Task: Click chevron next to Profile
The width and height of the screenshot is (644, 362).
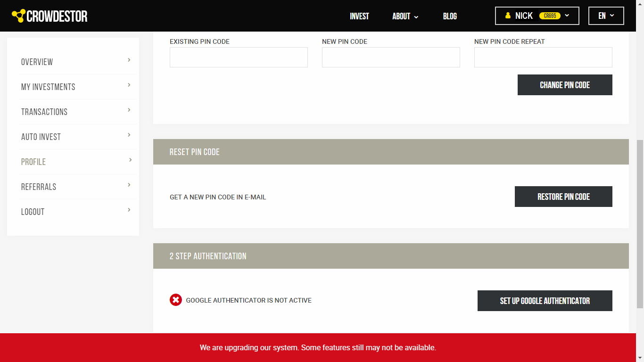Action: click(x=130, y=160)
